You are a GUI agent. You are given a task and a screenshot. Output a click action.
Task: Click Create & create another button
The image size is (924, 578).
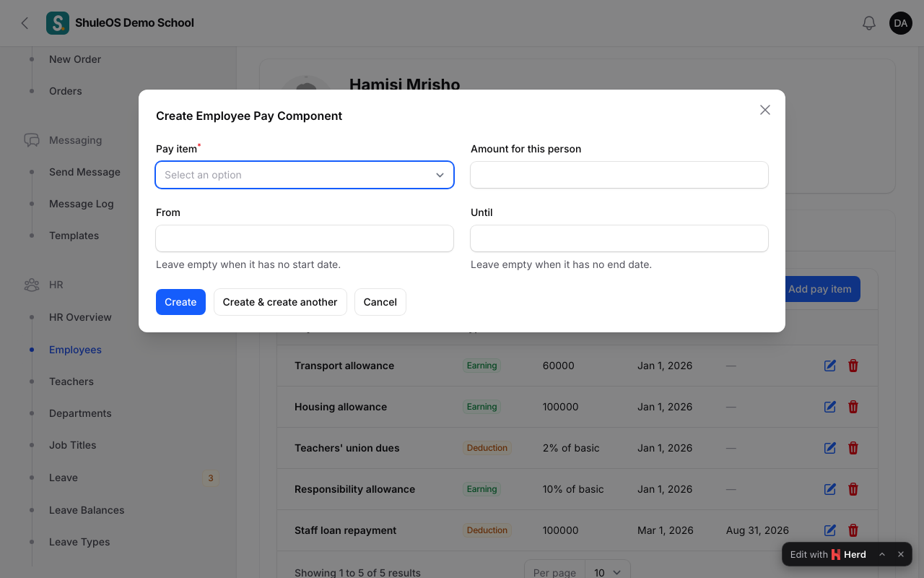280,302
